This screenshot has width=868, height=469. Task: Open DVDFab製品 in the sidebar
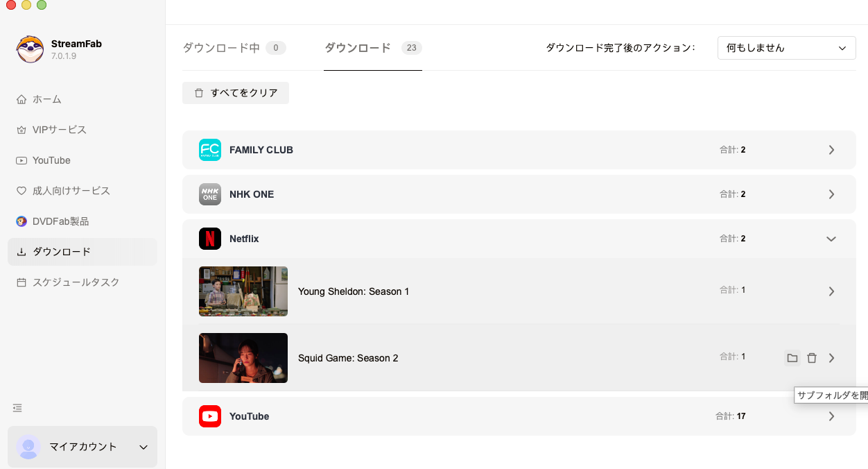tap(83, 221)
